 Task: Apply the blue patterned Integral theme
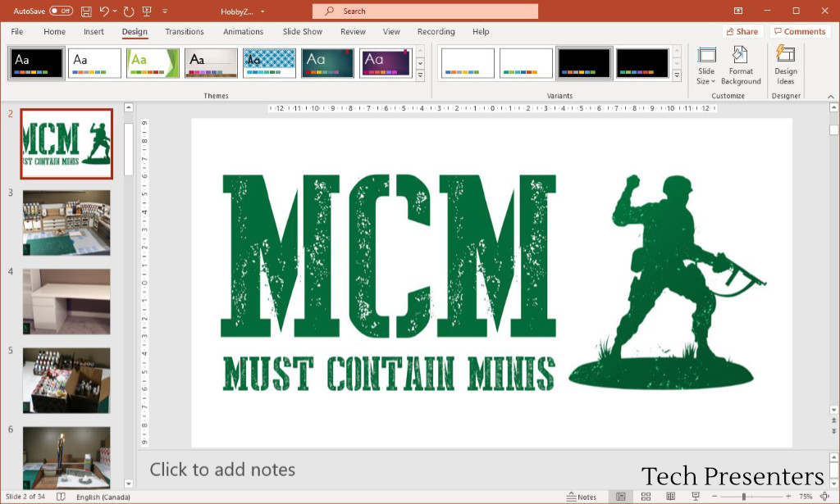269,63
